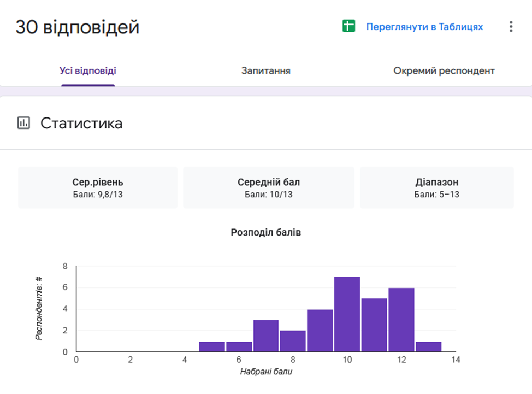Open Переглянути в Таблицях link

click(424, 27)
